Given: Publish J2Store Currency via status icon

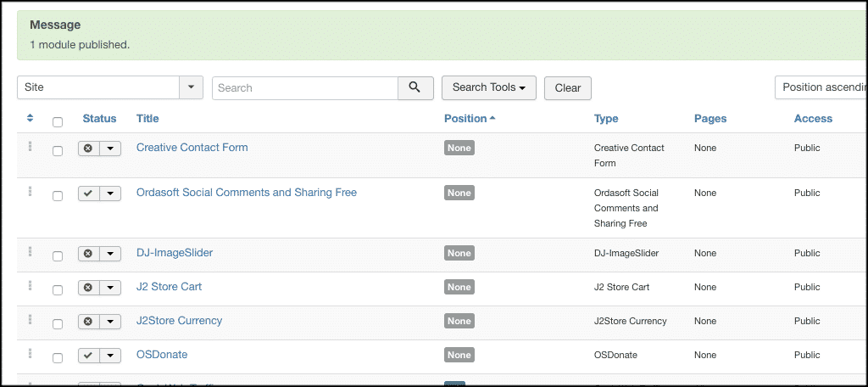Looking at the screenshot, I should 88,321.
